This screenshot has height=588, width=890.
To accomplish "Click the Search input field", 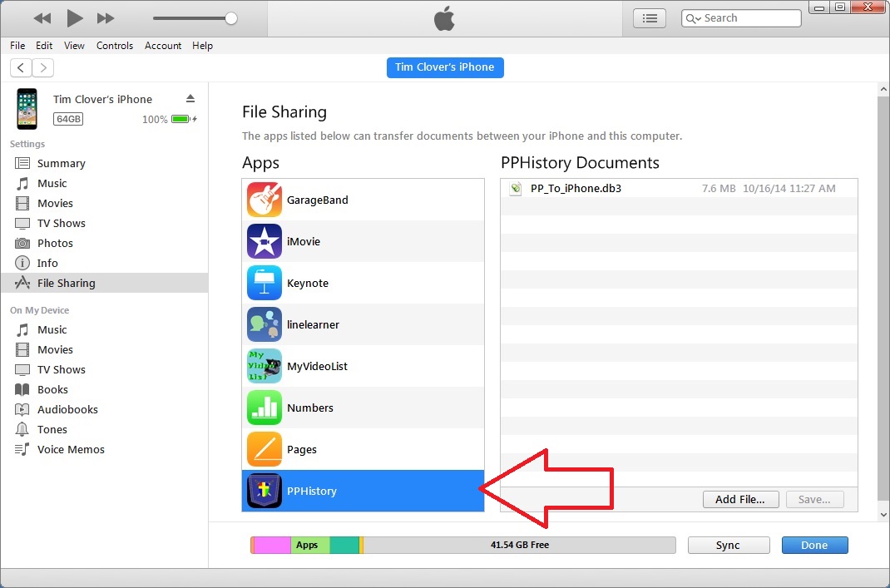I will [741, 18].
